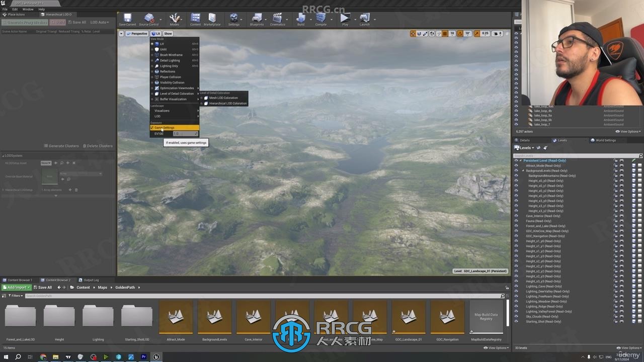Expand the Optimization Viewmodes submenu
The height and width of the screenshot is (362, 644).
tap(175, 88)
